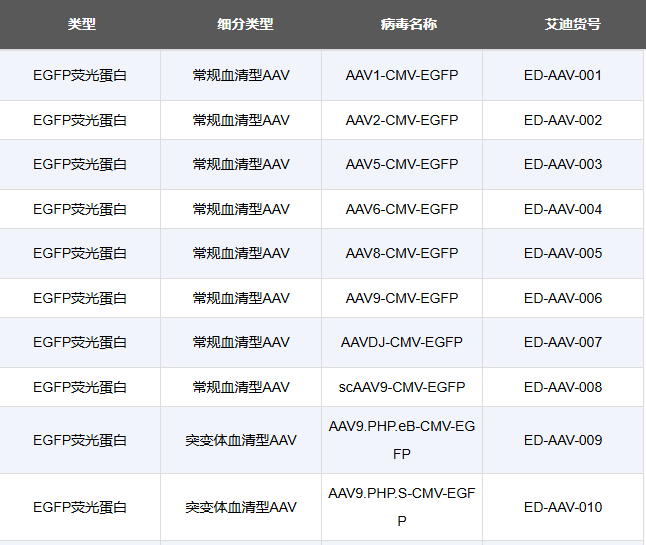Viewport: 646px width, 545px height.
Task: Click 常规血清型AAV in the scAAV9-CMV-EGFP row
Action: click(241, 387)
